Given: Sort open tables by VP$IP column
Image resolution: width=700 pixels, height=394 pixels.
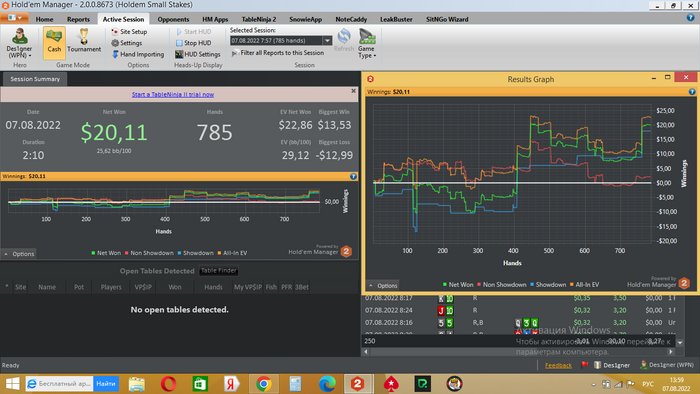Looking at the screenshot, I should coord(143,287).
